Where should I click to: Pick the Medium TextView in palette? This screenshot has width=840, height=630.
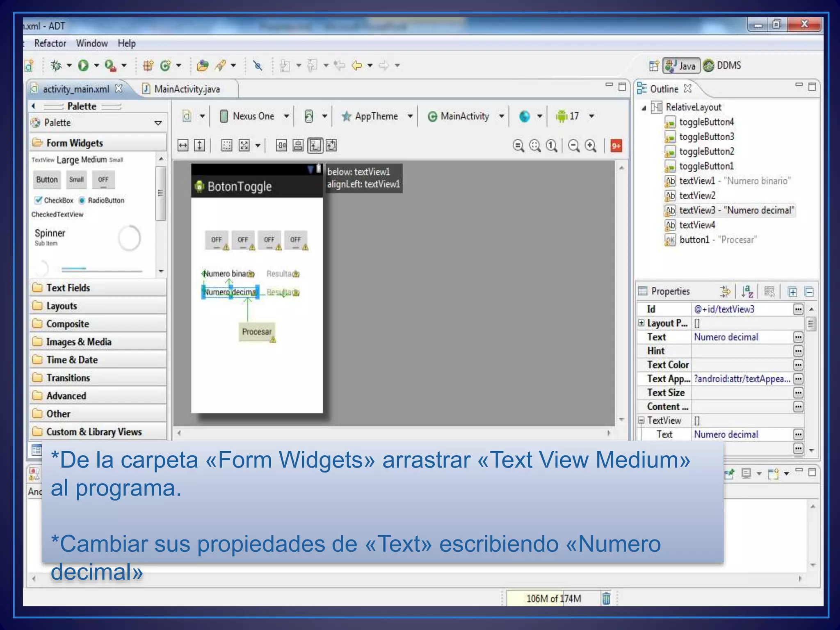[94, 160]
